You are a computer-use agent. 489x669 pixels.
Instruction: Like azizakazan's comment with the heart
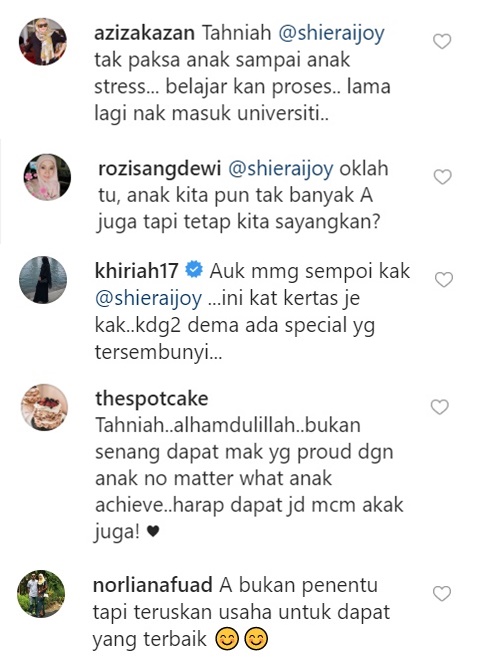pos(442,41)
